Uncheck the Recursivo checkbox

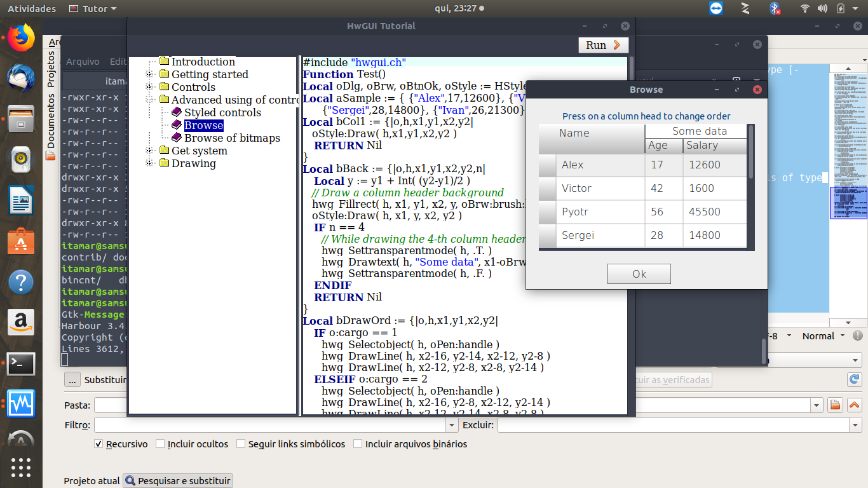(98, 444)
